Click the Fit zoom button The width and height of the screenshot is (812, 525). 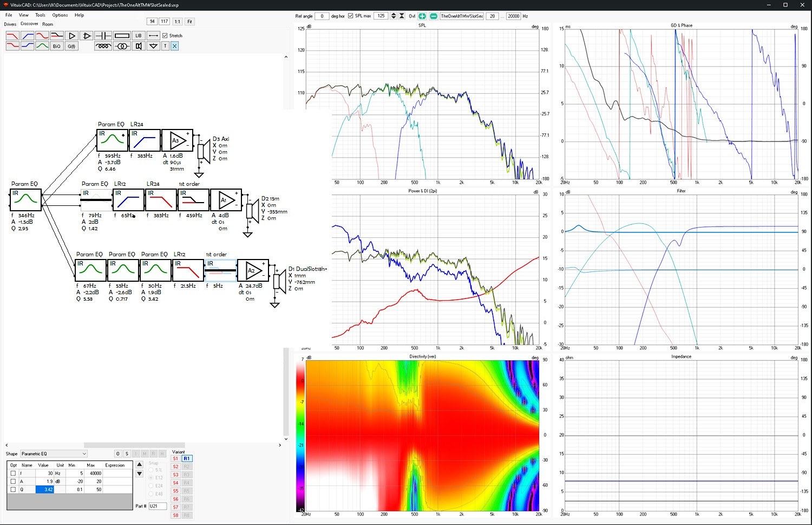click(x=189, y=22)
